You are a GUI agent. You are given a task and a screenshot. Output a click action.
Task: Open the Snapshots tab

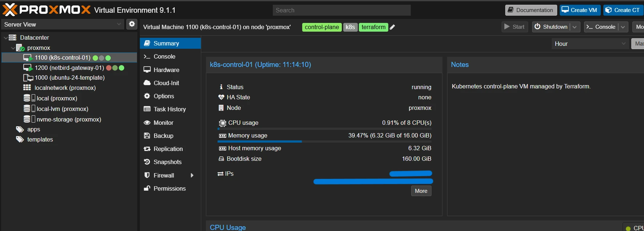170,162
